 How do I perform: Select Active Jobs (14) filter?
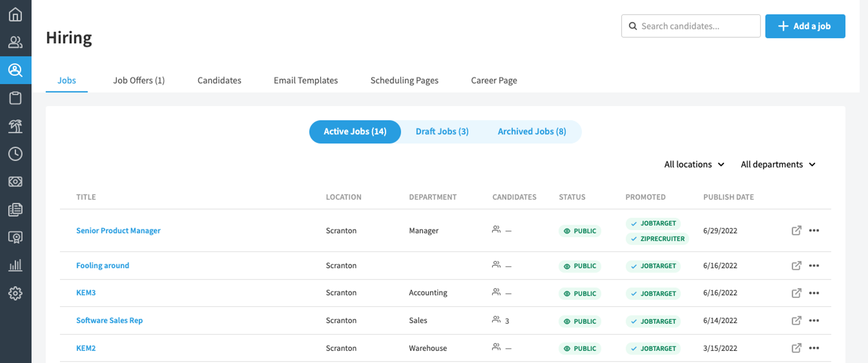(x=355, y=132)
